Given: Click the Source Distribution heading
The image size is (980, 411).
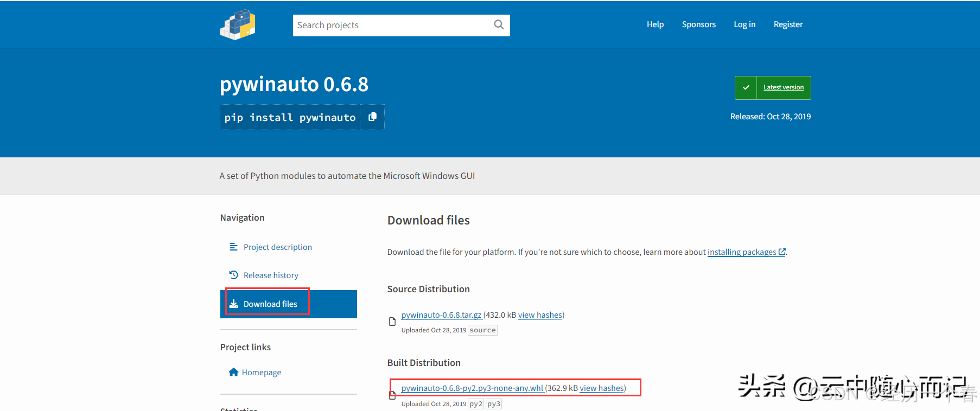Looking at the screenshot, I should pyautogui.click(x=429, y=289).
